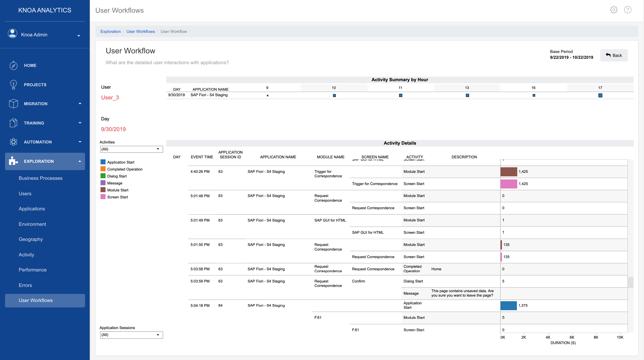Open the settings gear icon

click(613, 10)
